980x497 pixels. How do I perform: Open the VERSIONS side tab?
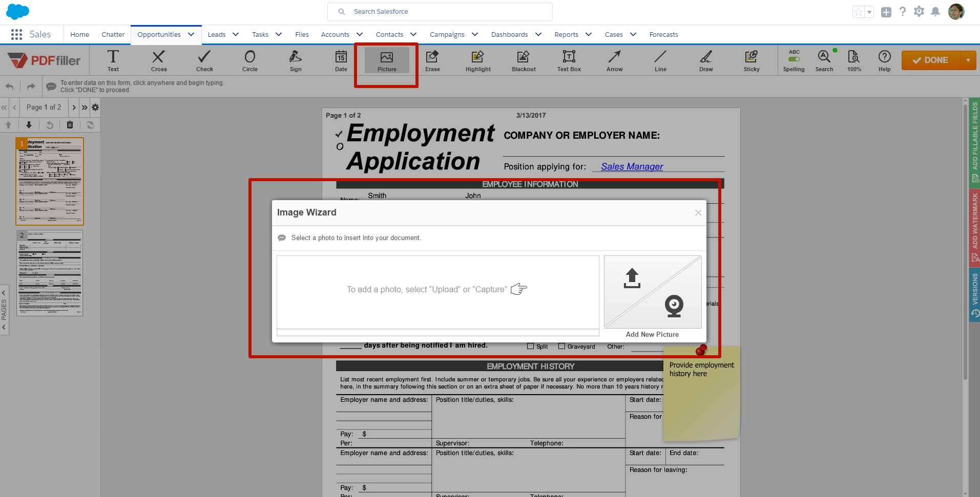click(x=975, y=295)
